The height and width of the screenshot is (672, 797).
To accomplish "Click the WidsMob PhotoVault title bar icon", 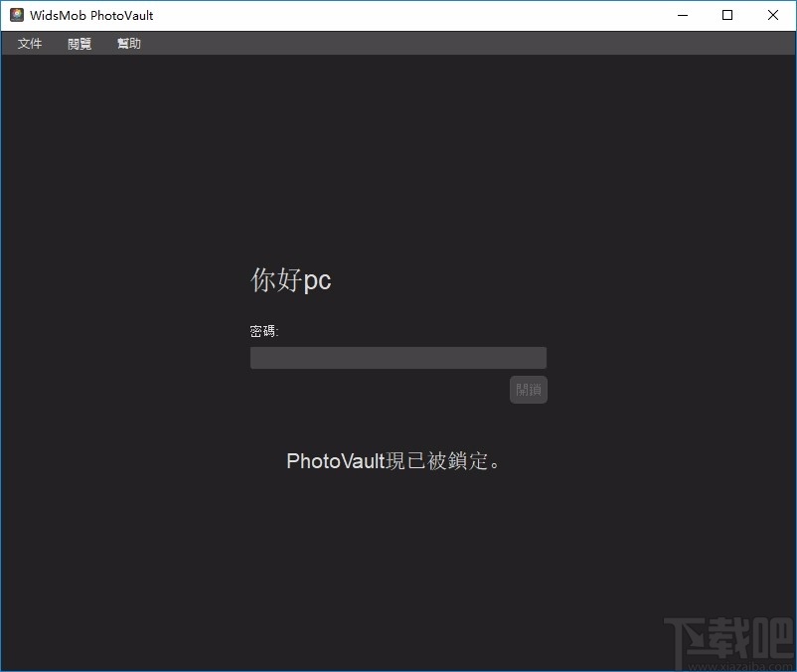I will pos(15,15).
